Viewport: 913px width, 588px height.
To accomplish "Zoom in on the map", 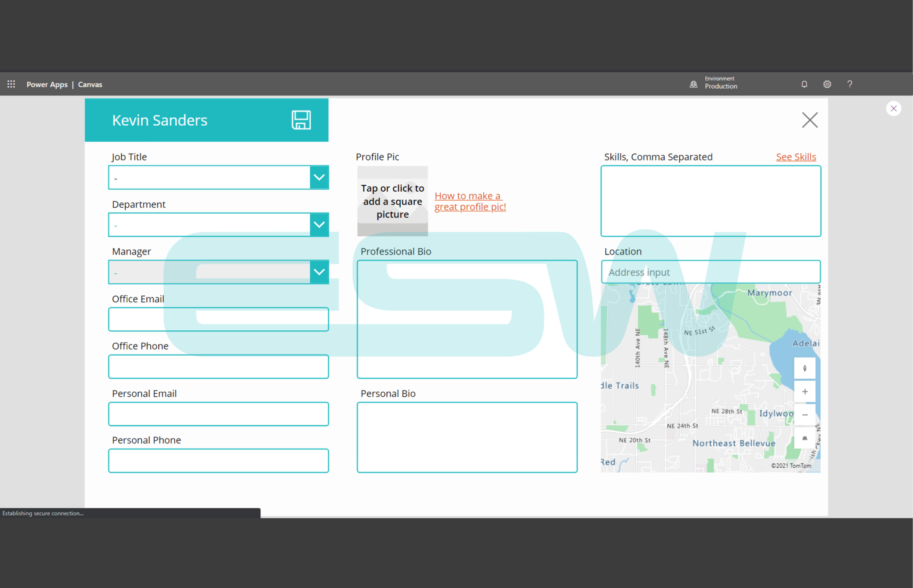I will [805, 391].
